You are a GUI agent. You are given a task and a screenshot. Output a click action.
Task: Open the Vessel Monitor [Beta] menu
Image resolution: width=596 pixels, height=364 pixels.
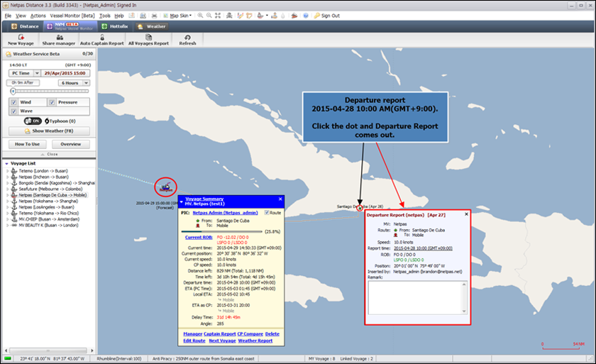[72, 16]
